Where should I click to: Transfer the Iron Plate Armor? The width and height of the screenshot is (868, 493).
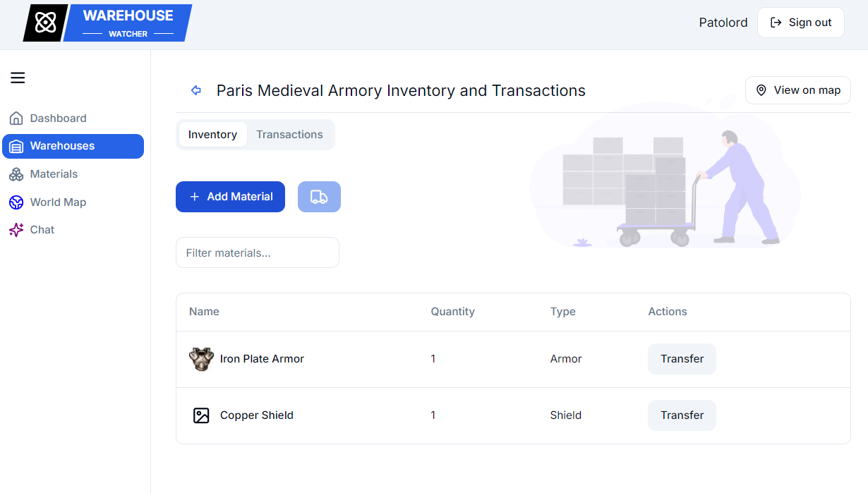(x=681, y=359)
